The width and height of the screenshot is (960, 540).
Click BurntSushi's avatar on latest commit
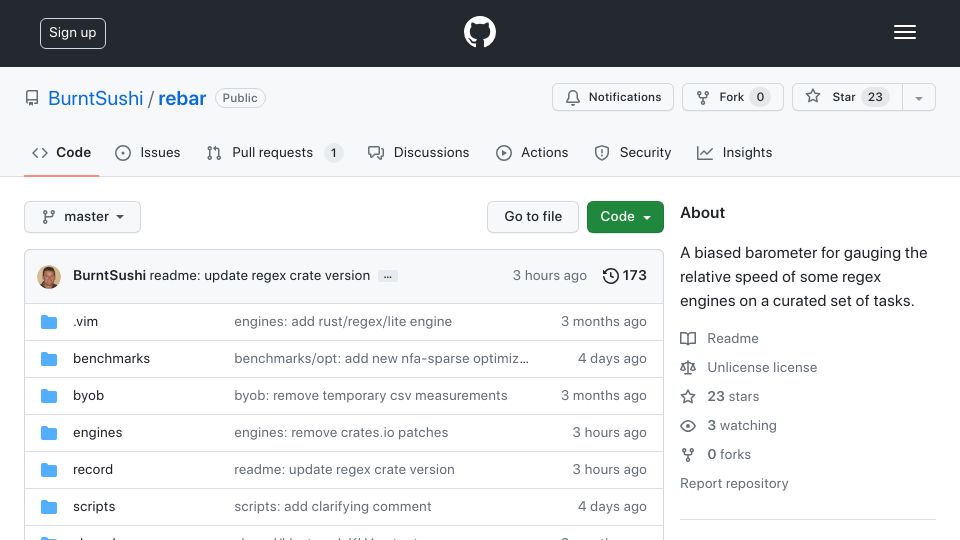49,277
